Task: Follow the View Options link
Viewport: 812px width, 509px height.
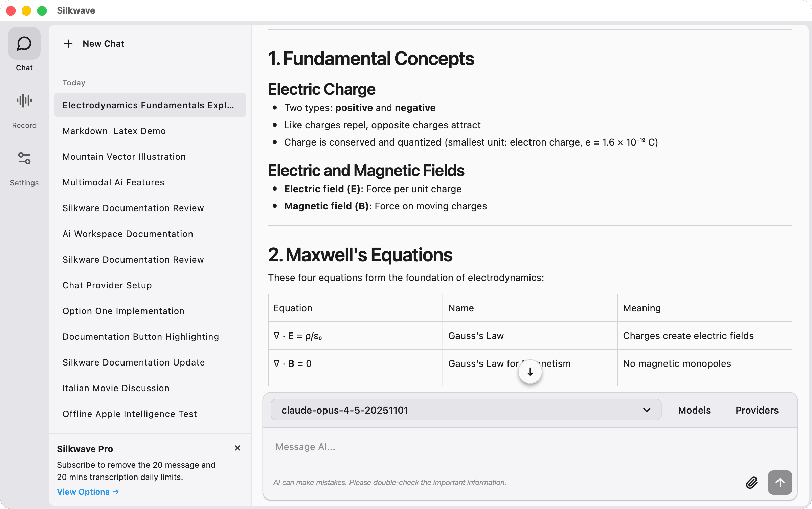Action: (x=88, y=492)
